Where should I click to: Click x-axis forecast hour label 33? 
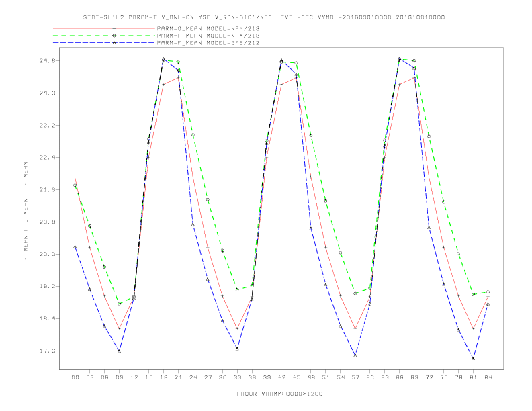tap(238, 377)
